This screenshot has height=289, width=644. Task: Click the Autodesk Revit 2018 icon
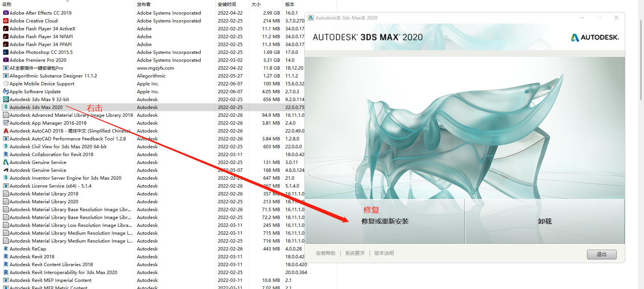pos(6,256)
